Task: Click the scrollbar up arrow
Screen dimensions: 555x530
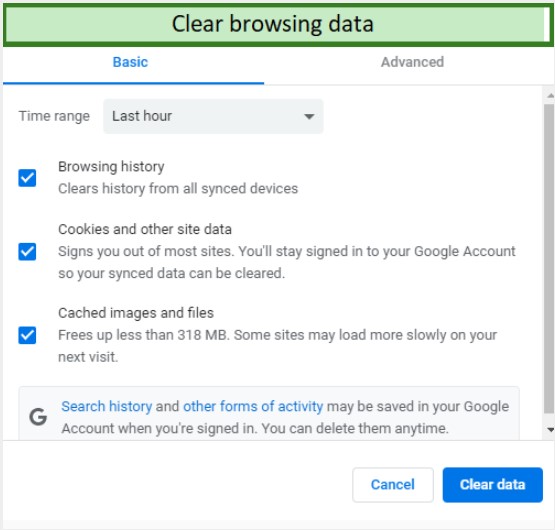Action: [550, 96]
